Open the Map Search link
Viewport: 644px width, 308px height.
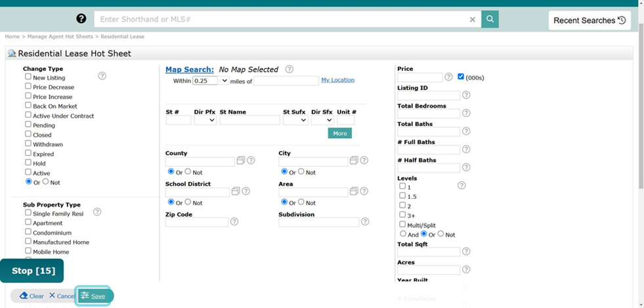189,70
